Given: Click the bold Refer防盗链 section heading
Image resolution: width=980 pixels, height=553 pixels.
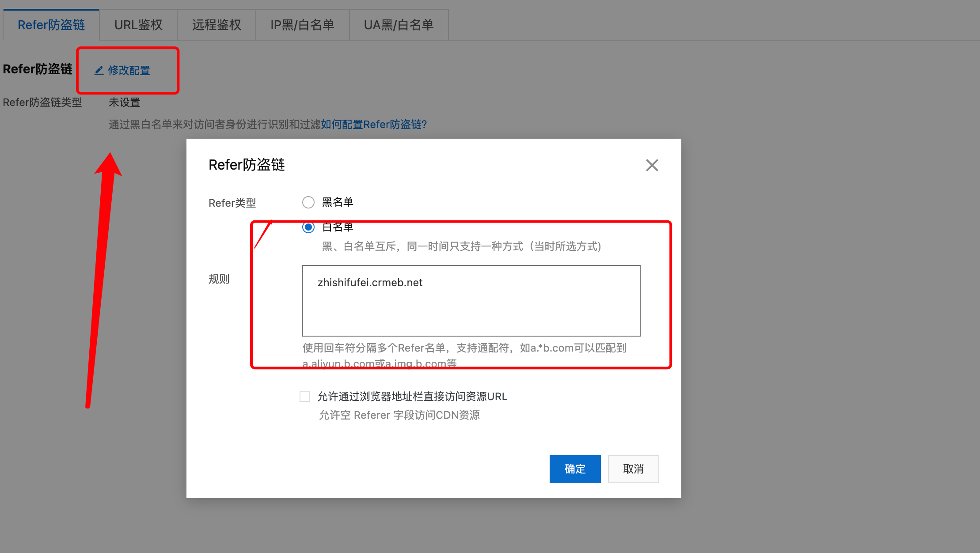Looking at the screenshot, I should coord(38,69).
